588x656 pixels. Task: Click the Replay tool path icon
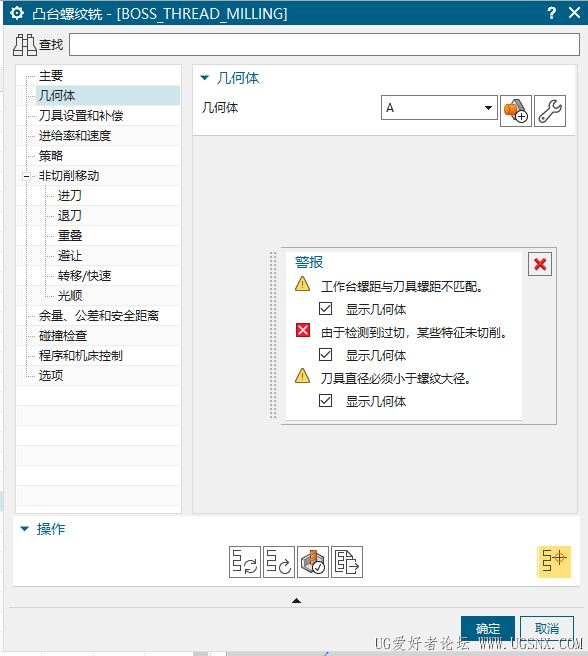coord(279,562)
